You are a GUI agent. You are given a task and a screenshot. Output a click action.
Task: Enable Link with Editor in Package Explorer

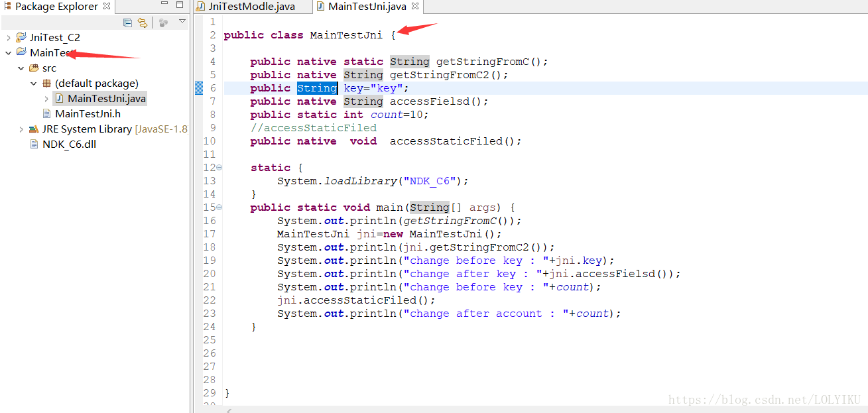pos(143,23)
